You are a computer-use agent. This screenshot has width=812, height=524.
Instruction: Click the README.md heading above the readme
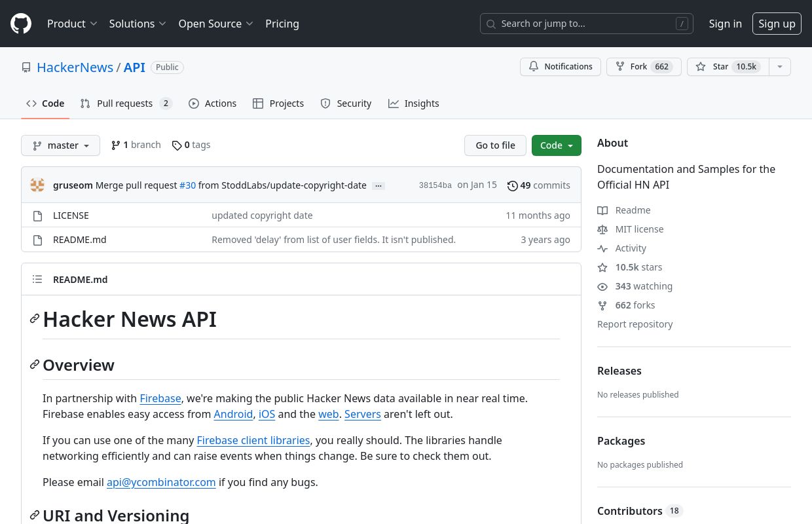[x=80, y=279]
